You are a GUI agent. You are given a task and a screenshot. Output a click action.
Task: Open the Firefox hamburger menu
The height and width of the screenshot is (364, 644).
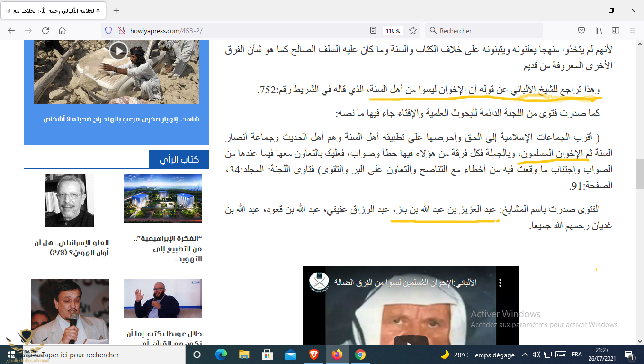click(633, 30)
